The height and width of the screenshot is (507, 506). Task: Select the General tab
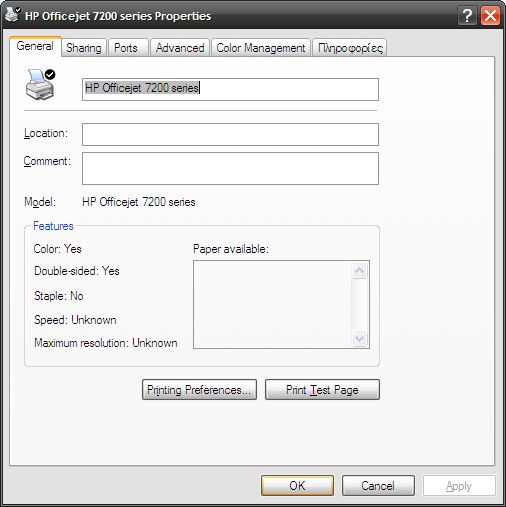click(35, 46)
